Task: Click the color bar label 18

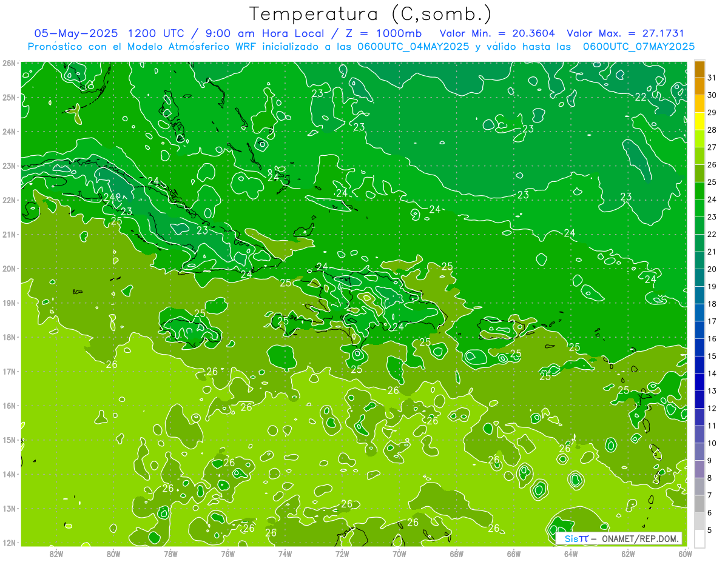Action: click(712, 304)
